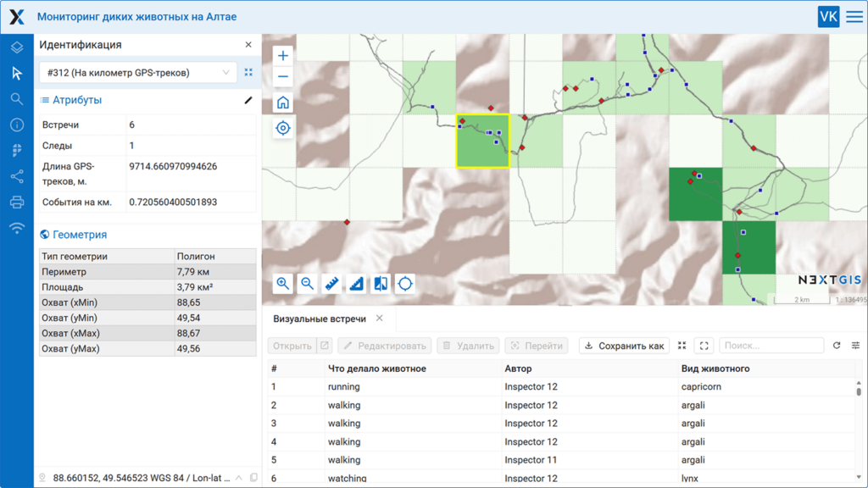Click the Атрибуты section heading
This screenshot has width=868, height=488.
point(77,100)
